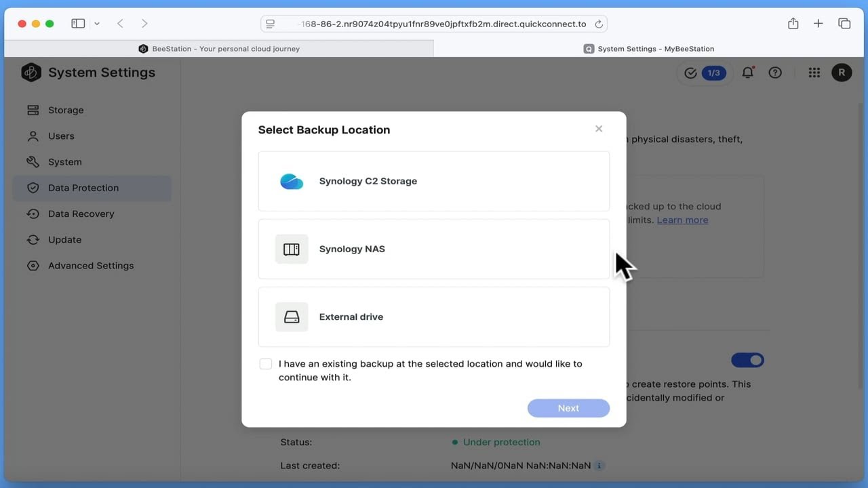This screenshot has width=868, height=488.
Task: Choose Synology NAS backup location
Action: tap(434, 249)
